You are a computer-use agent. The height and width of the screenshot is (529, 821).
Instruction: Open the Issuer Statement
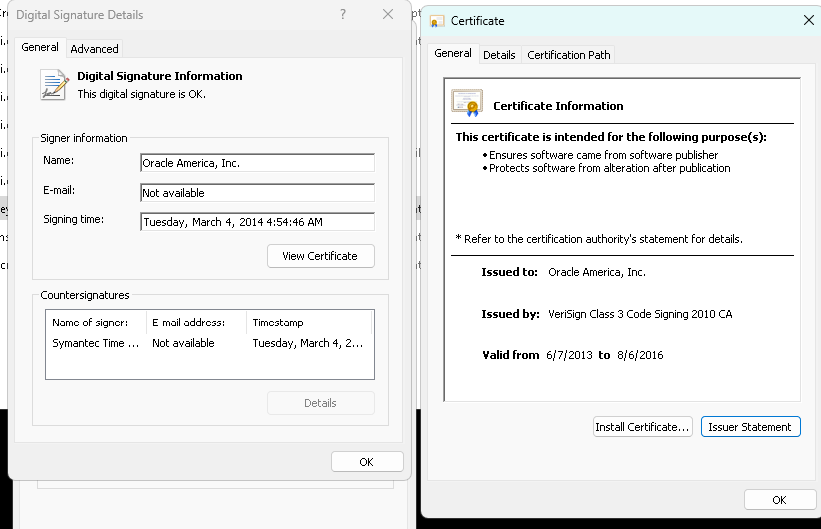pyautogui.click(x=750, y=427)
